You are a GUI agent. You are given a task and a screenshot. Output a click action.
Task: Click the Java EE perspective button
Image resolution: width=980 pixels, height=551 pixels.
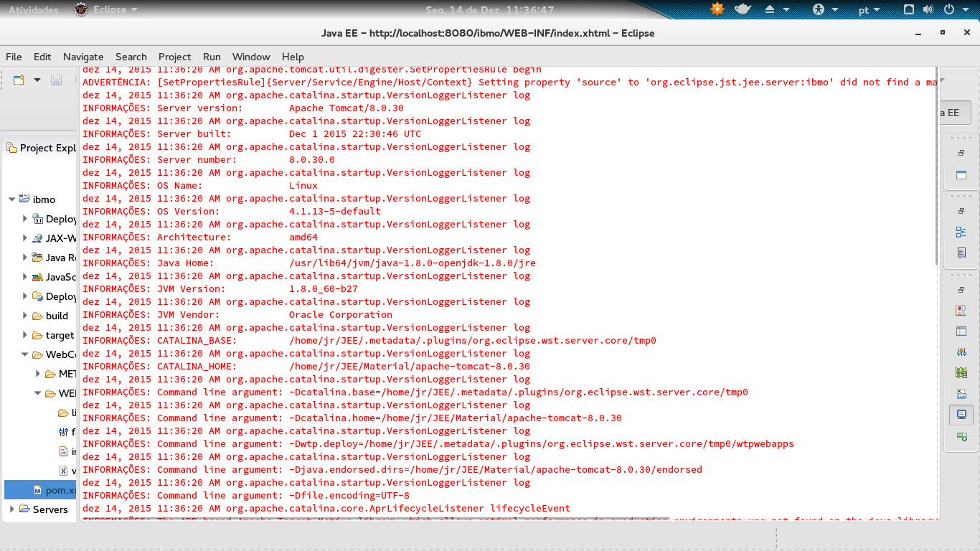pos(955,113)
